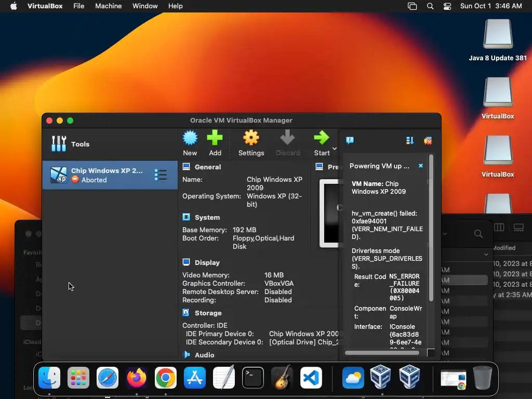This screenshot has height=399, width=532.
Task: Click the second VirtualBox cube Dock icon
Action: click(409, 377)
